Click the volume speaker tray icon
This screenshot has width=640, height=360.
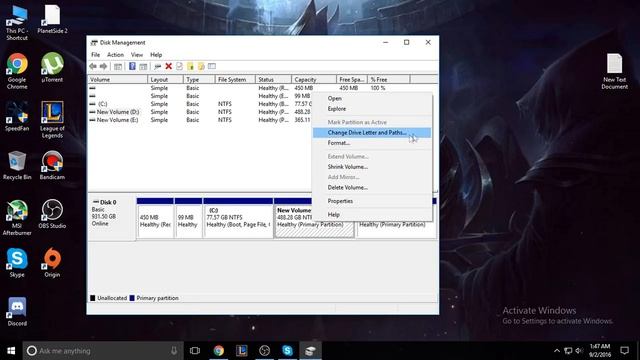click(579, 351)
